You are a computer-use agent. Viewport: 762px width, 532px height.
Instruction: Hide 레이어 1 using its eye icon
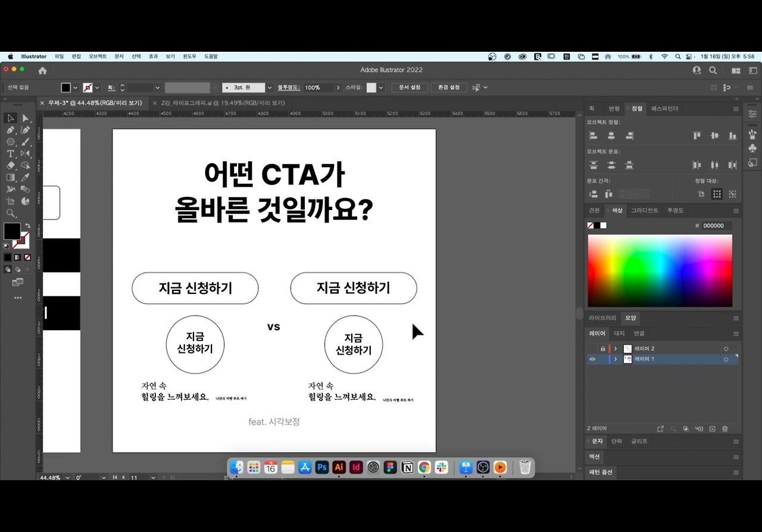[x=592, y=359]
